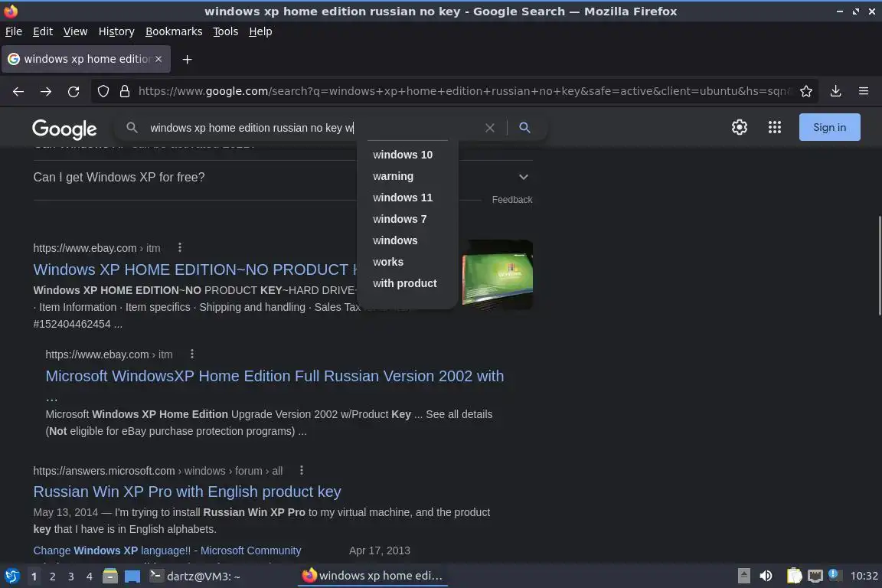Open dartz@VM3 terminal from taskbar

[195, 577]
